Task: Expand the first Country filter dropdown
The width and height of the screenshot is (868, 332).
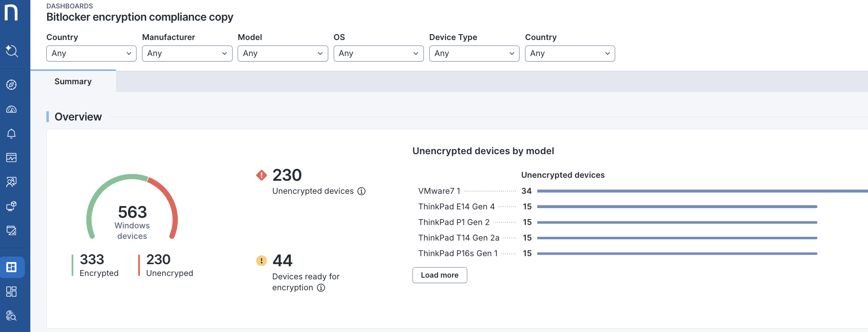Action: [91, 54]
